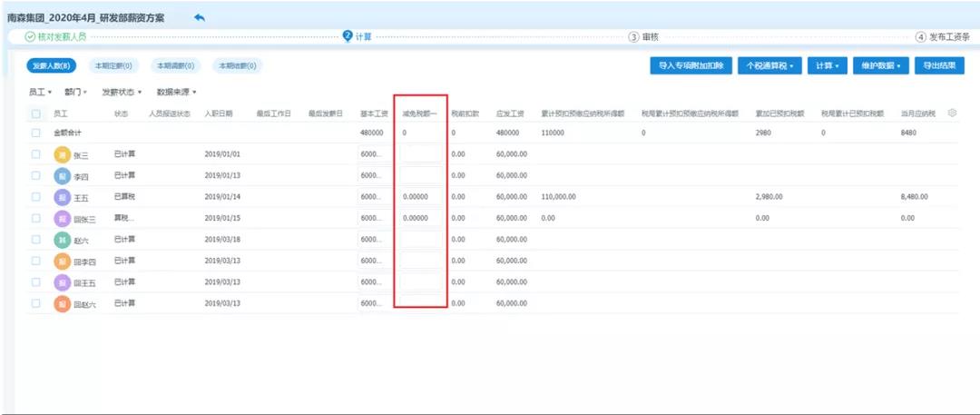
Task: Click the 计算 step marker icon
Action: pos(347,36)
